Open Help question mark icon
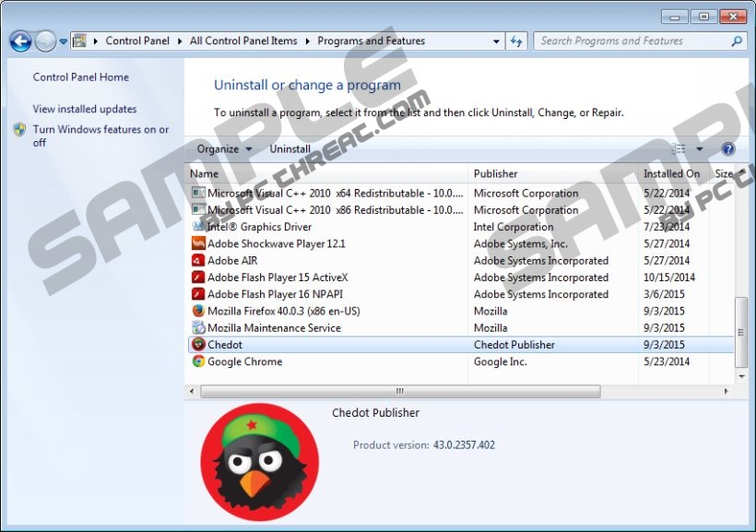Screen dimensions: 756x532 coord(728,149)
